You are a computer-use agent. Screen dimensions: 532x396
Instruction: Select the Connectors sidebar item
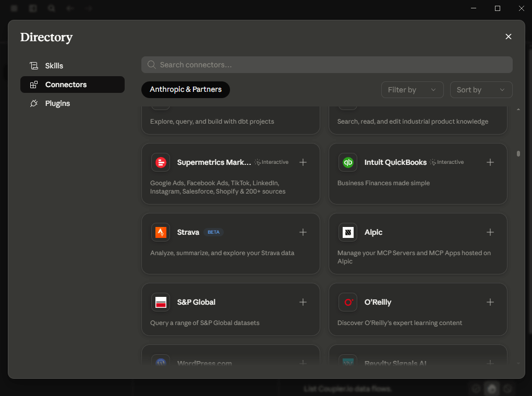pos(72,85)
